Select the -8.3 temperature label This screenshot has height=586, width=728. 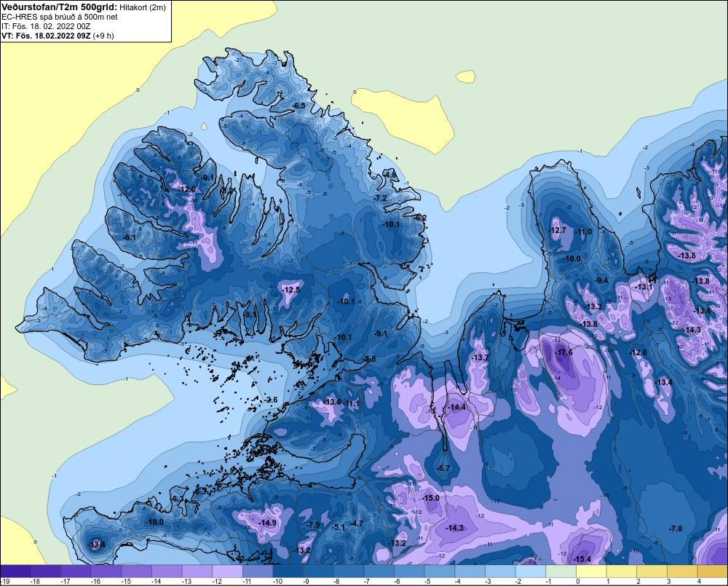pos(200,491)
